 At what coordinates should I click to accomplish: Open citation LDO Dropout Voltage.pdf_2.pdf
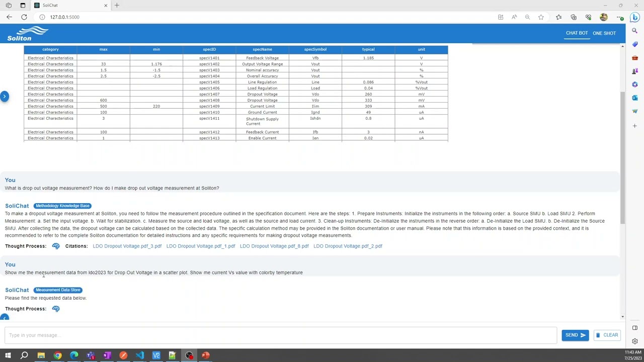(x=348, y=246)
